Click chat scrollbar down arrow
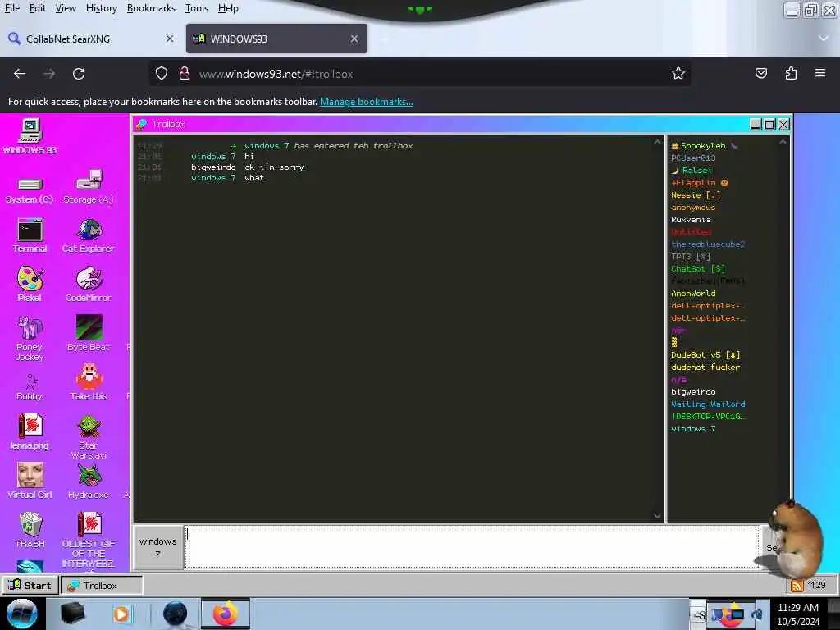The height and width of the screenshot is (630, 840). click(657, 516)
